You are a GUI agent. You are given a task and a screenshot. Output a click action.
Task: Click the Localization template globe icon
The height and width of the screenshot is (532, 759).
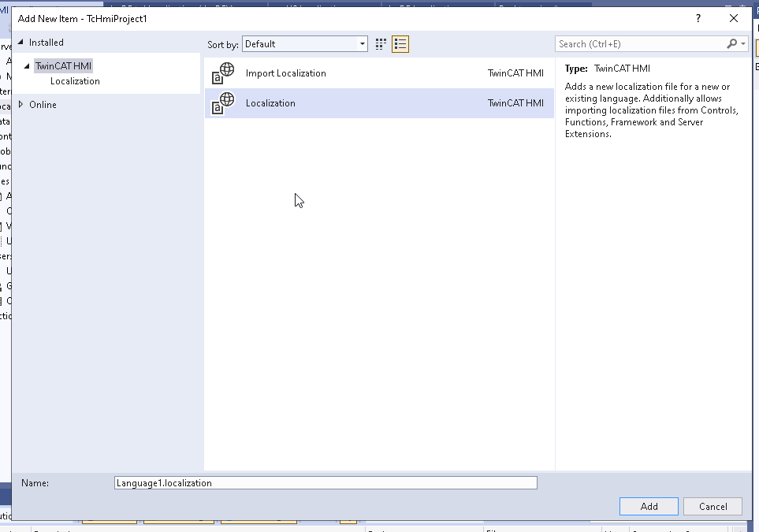[223, 103]
